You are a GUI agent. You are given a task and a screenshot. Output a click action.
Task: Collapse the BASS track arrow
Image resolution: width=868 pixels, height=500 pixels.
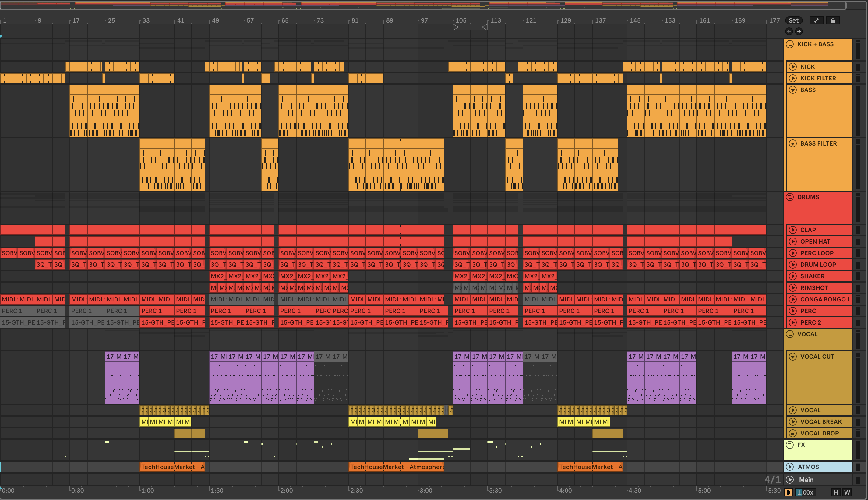coord(792,90)
